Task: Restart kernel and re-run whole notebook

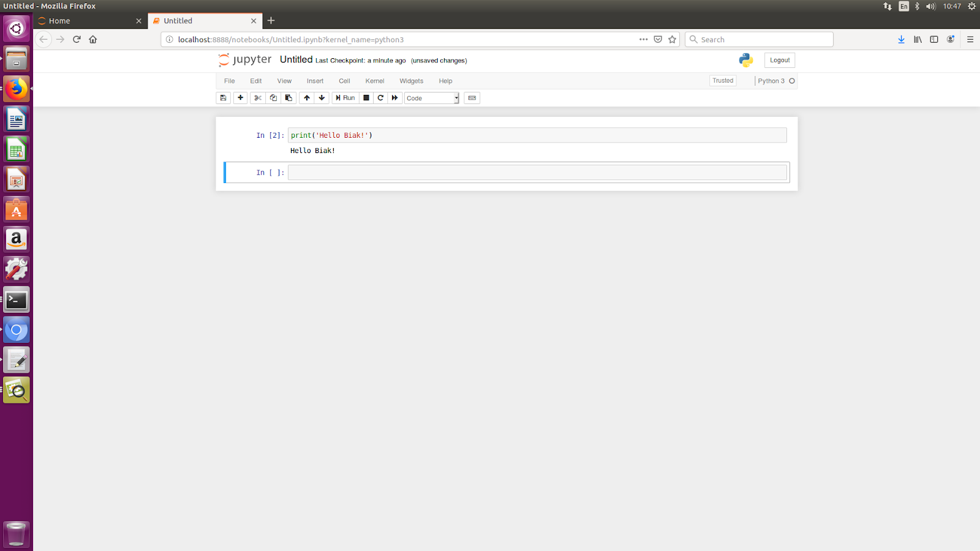Action: pyautogui.click(x=395, y=97)
